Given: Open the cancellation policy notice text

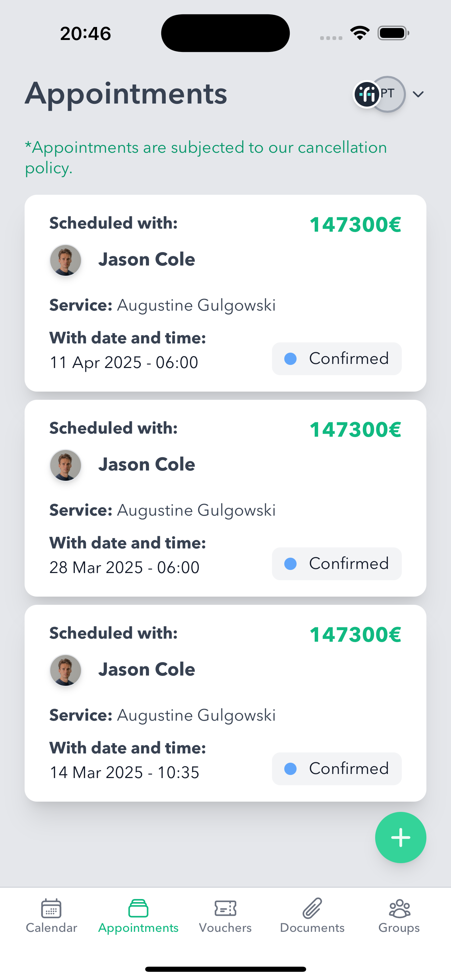Looking at the screenshot, I should point(206,158).
